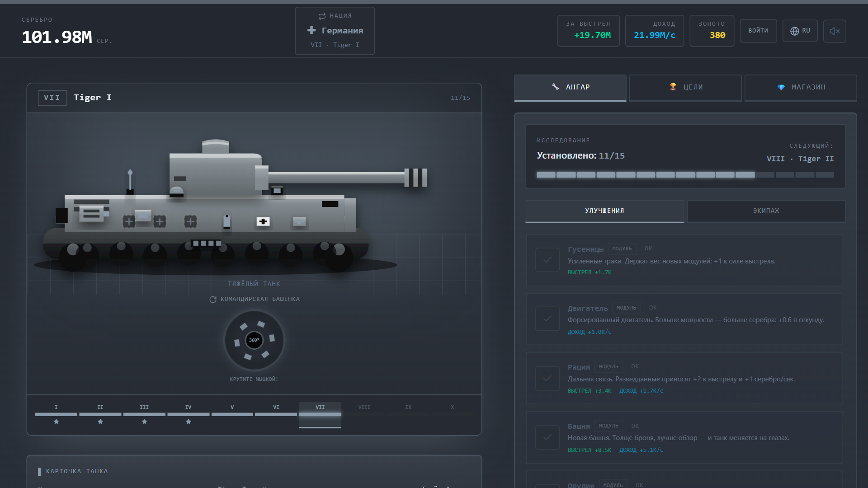The width and height of the screenshot is (868, 488).
Task: Click the Tiger I title in hangar
Action: [93, 98]
